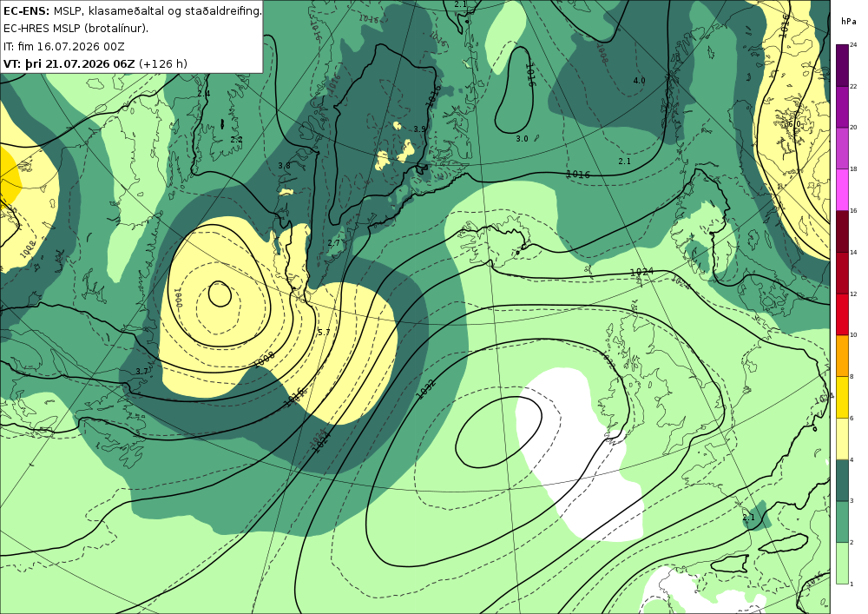Click the '1' tick label at colorbar bottom
Screen dimensions: 868x614
click(852, 584)
